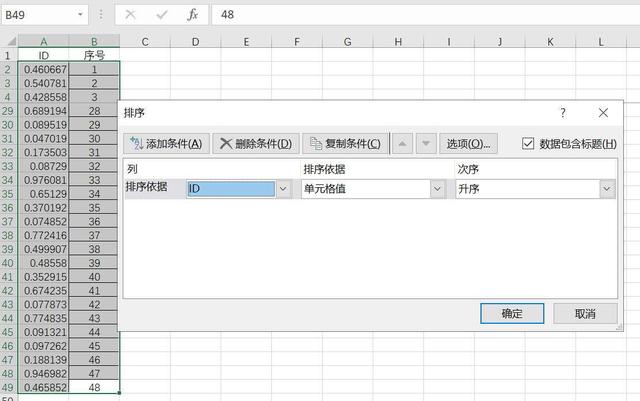
Task: Move the sort condition down with the down arrow
Action: coord(426,144)
